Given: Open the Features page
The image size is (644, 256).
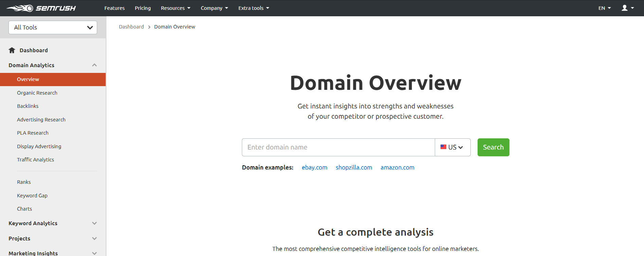Looking at the screenshot, I should (x=114, y=8).
